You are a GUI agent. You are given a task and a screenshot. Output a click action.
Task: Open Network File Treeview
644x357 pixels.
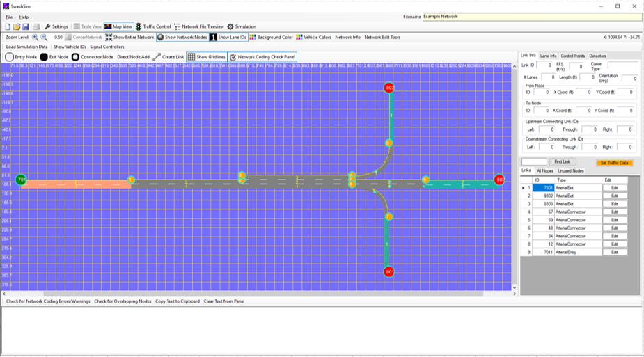(199, 26)
